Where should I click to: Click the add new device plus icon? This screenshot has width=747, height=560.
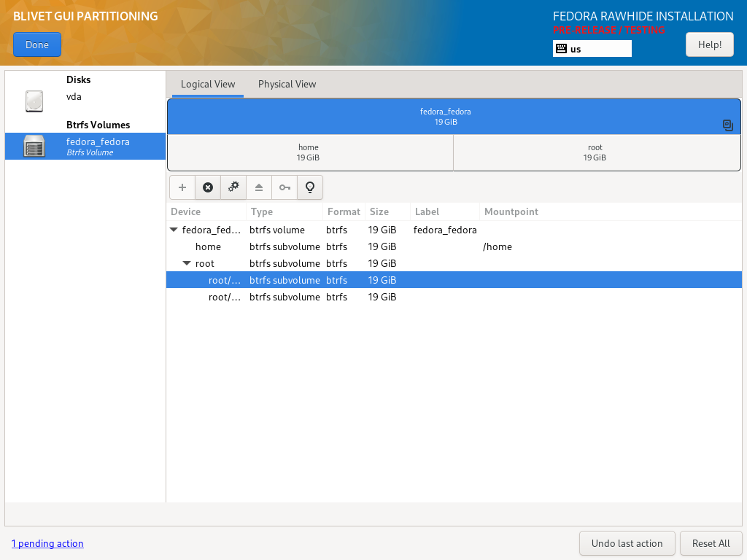pos(182,187)
